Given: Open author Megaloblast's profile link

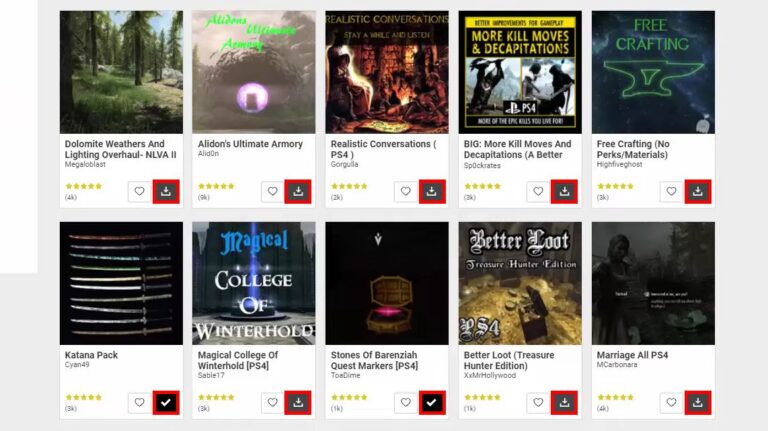Looking at the screenshot, I should (85, 165).
